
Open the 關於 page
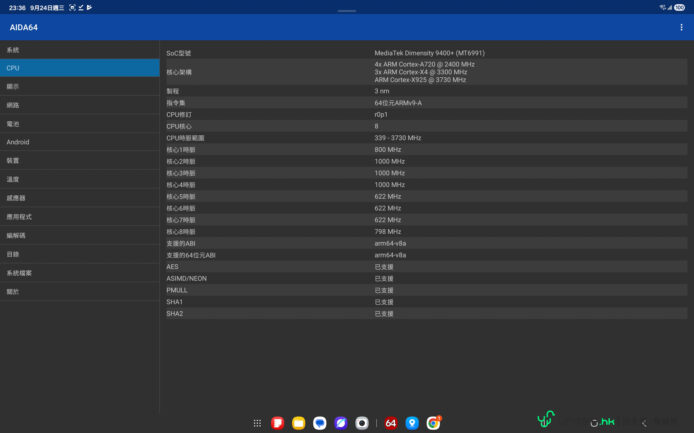(x=80, y=291)
